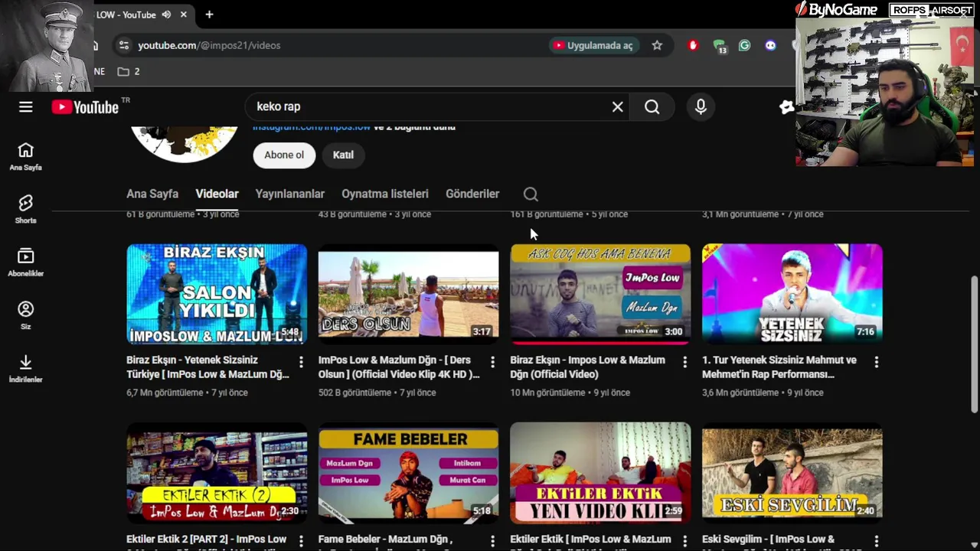The height and width of the screenshot is (551, 980).
Task: Open options menu for Biraz Ekşin Official Video
Action: click(684, 361)
